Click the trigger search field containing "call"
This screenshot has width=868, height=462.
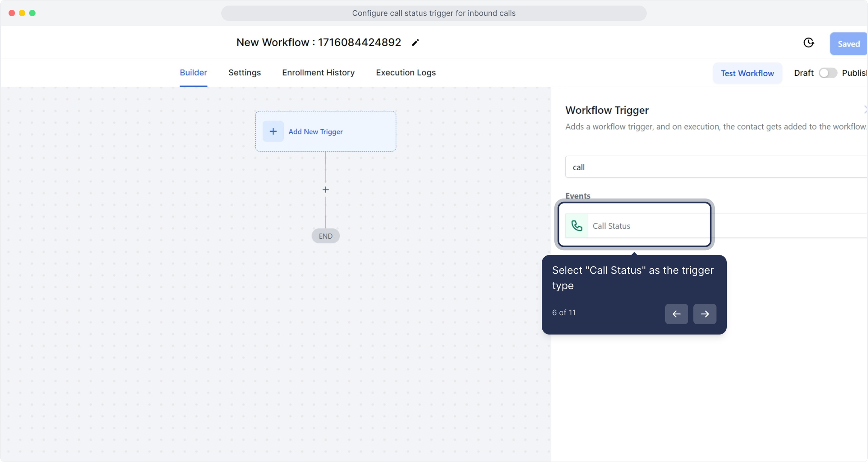[x=715, y=167]
